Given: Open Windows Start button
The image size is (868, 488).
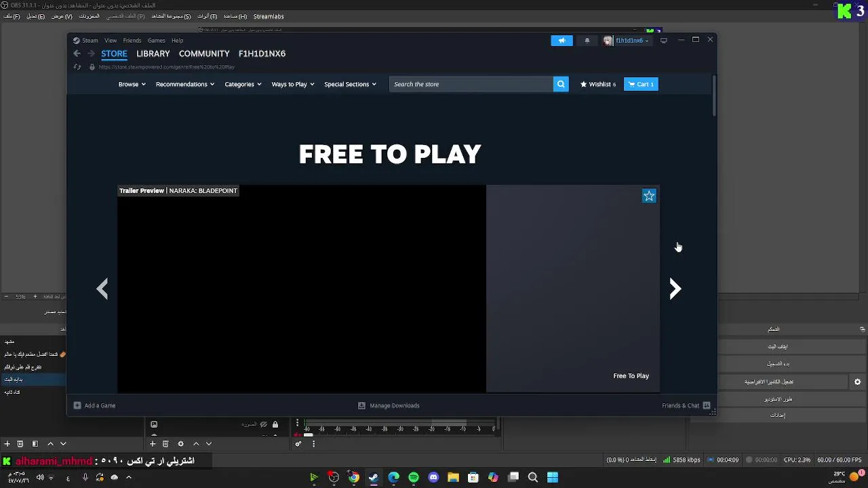Looking at the screenshot, I should coord(553,478).
